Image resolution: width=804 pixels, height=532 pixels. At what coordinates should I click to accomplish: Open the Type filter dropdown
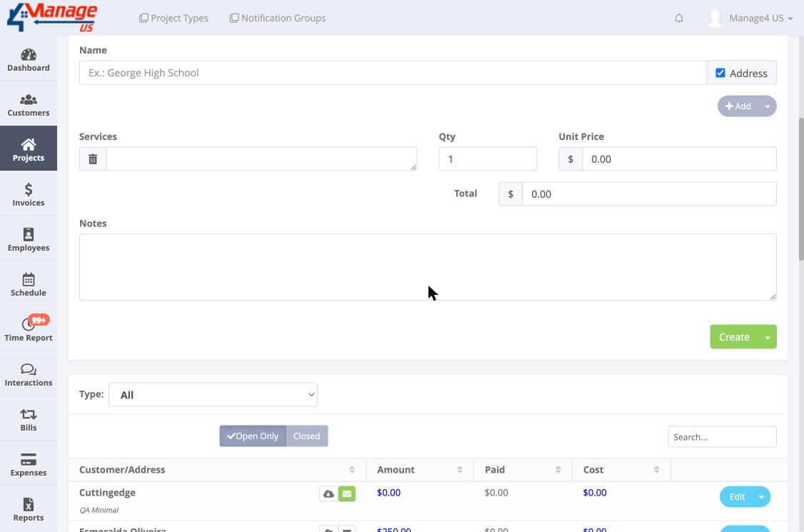click(x=213, y=394)
